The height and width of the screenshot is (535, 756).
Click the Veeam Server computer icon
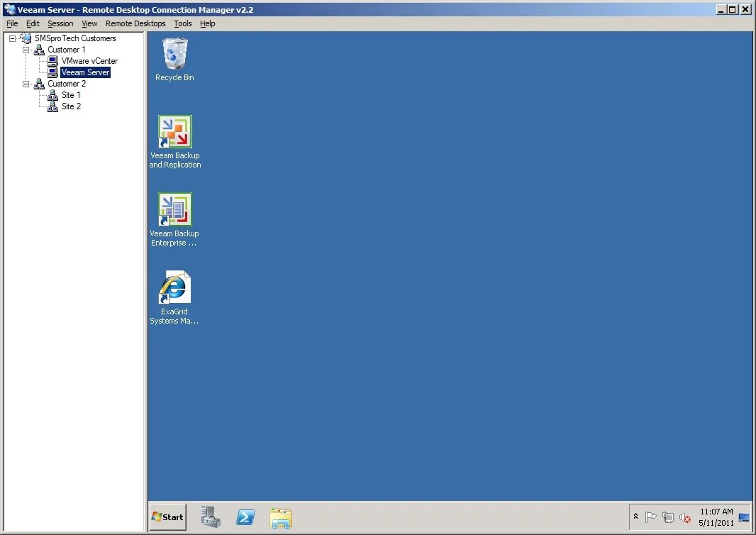52,72
